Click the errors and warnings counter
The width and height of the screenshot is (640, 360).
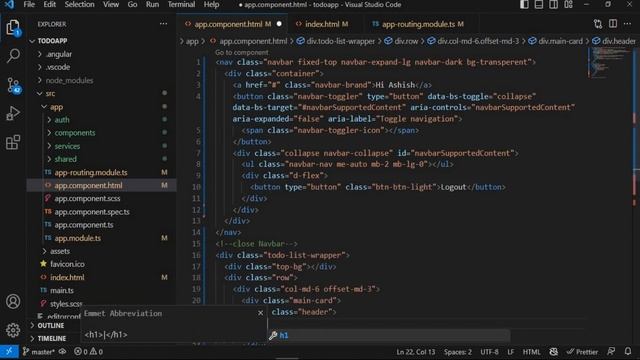89,351
